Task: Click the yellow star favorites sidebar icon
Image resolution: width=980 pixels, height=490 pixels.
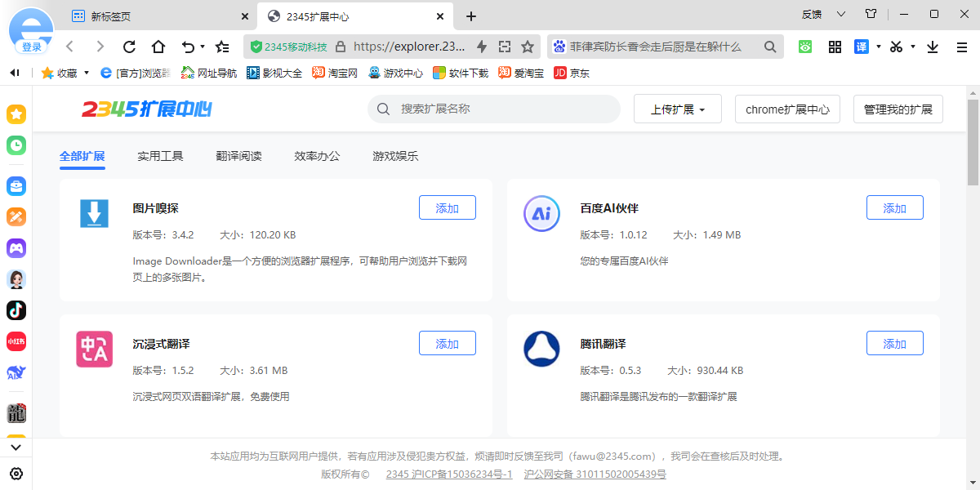Action: (16, 114)
